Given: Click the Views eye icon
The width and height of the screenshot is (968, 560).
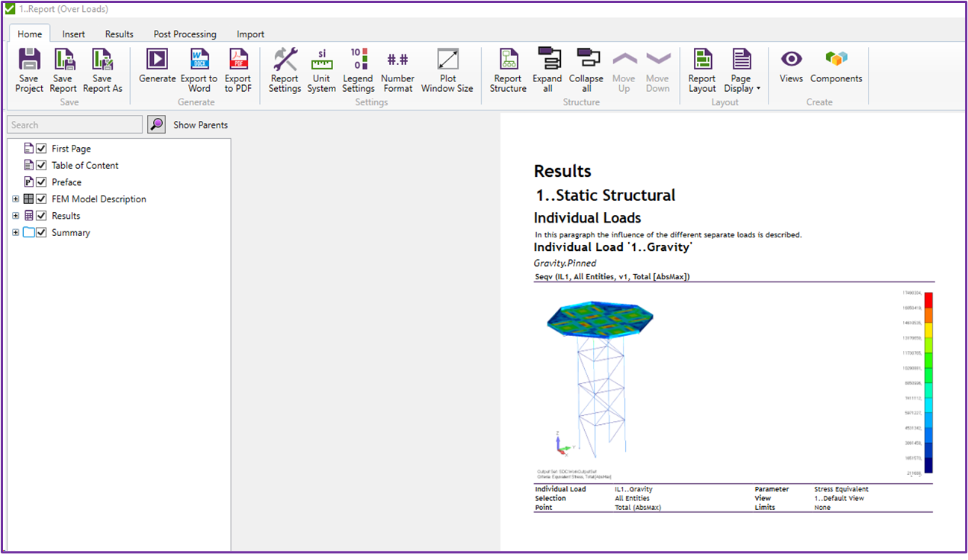Looking at the screenshot, I should [x=791, y=59].
